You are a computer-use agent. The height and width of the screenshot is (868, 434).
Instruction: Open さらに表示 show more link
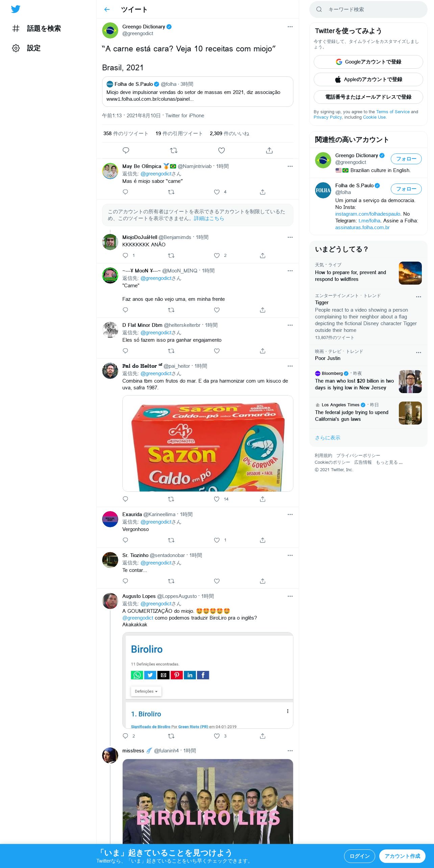coord(328,438)
